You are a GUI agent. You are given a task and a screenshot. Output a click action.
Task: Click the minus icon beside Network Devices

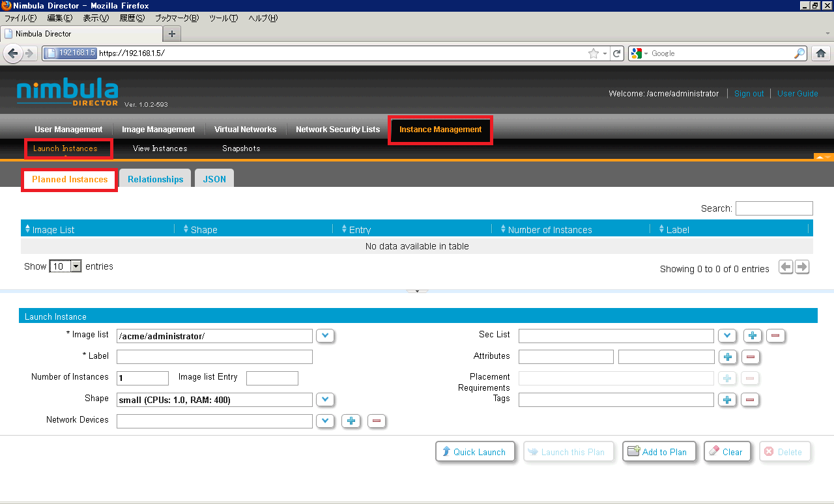pyautogui.click(x=376, y=421)
